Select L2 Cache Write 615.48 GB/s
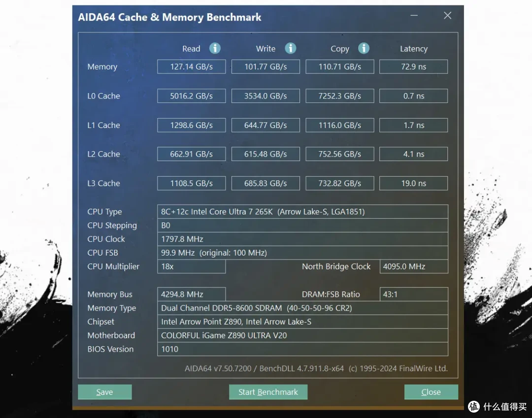This screenshot has width=532, height=418. click(266, 154)
